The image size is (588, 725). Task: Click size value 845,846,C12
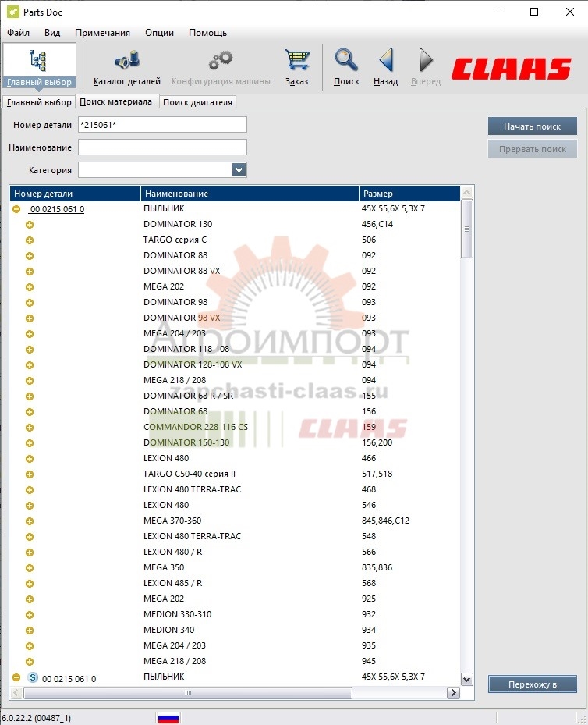coord(385,521)
